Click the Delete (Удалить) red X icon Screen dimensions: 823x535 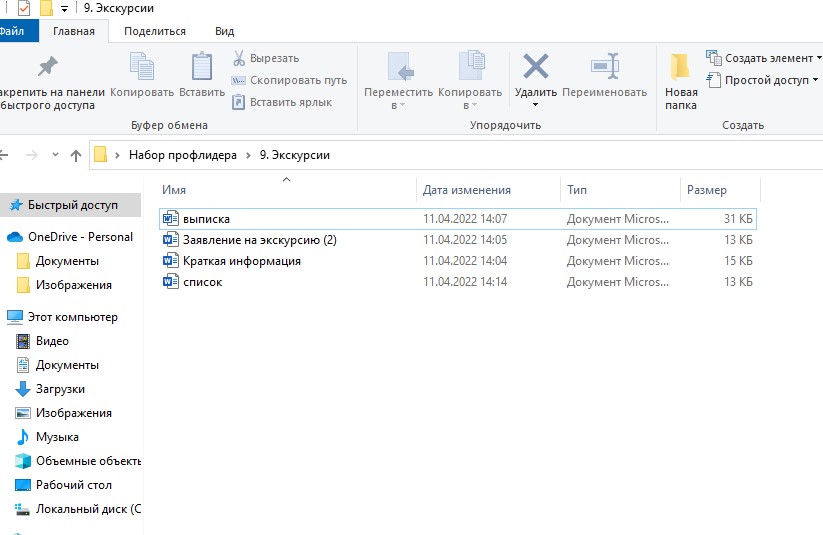point(536,67)
